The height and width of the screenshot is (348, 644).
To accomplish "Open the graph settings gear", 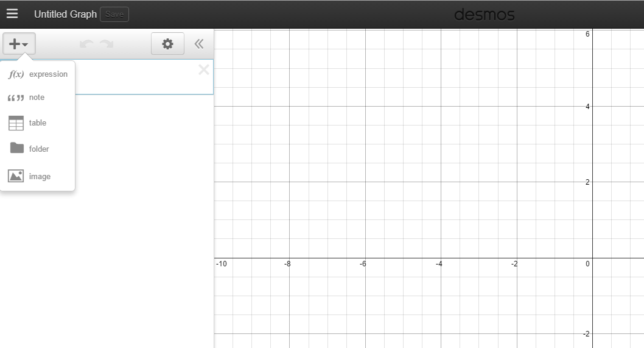I will (167, 44).
